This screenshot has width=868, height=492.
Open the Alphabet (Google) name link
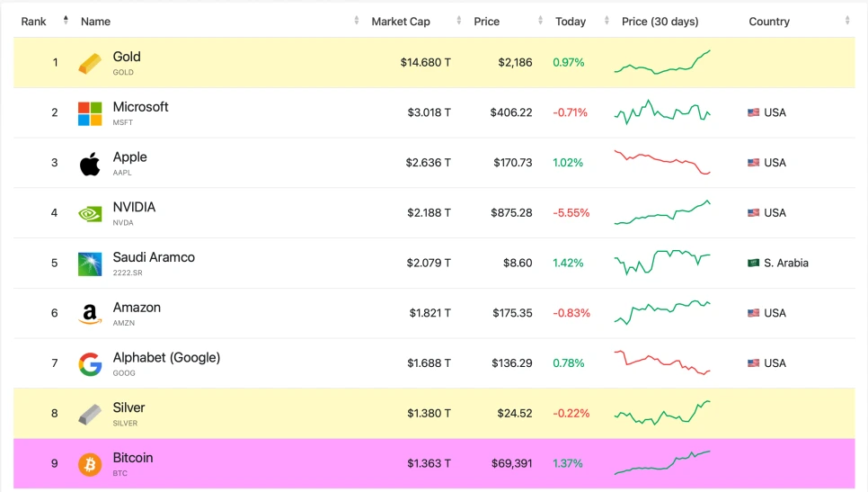click(x=166, y=358)
